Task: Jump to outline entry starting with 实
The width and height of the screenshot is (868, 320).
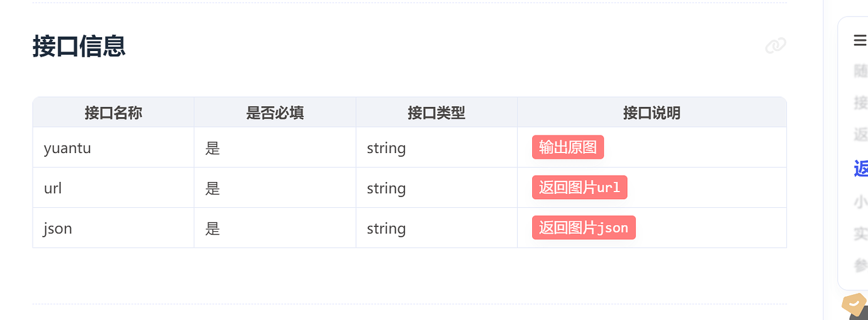Action: [x=860, y=234]
